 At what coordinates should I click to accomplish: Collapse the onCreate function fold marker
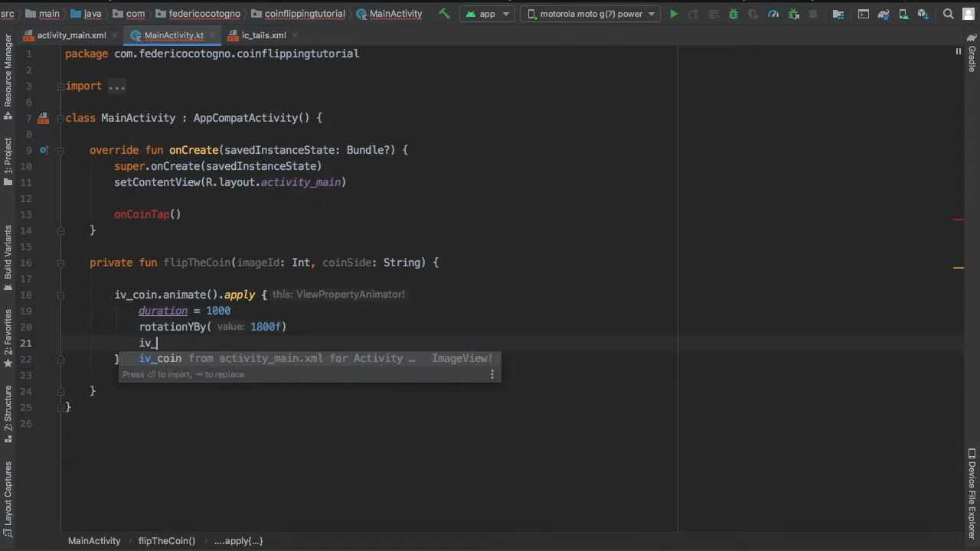(60, 151)
